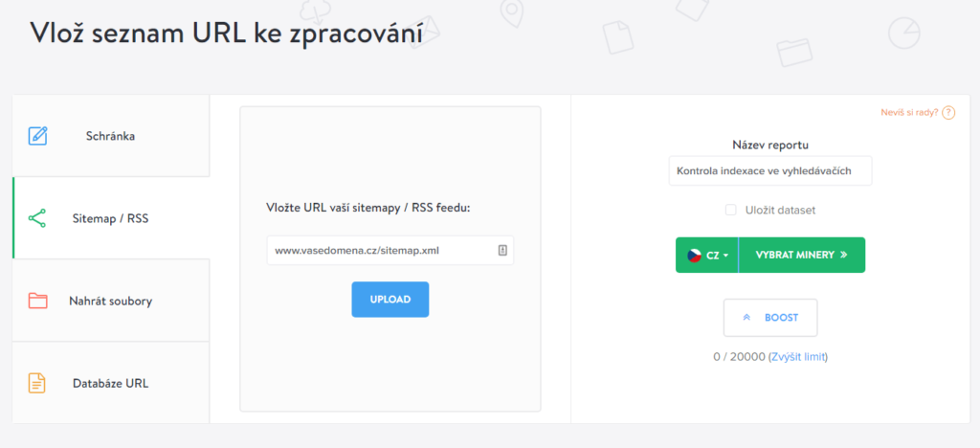Open the Nahrát soubory tab
This screenshot has height=448, width=980.
coord(111,301)
